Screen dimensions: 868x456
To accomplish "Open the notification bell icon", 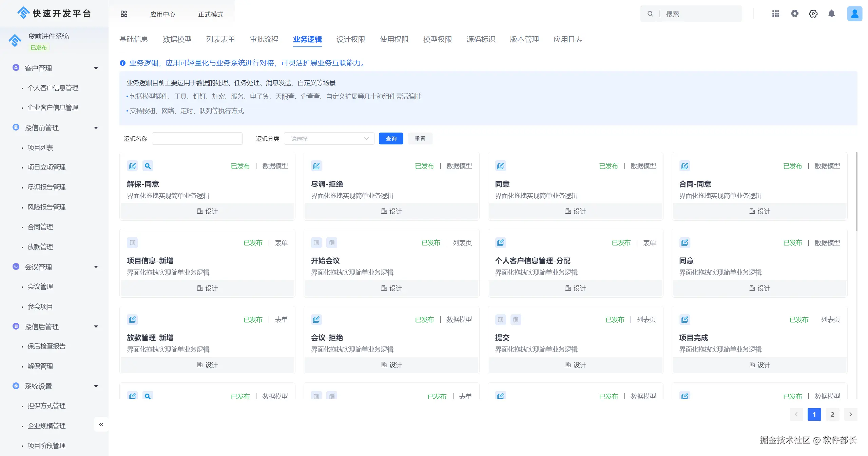I will [x=831, y=14].
